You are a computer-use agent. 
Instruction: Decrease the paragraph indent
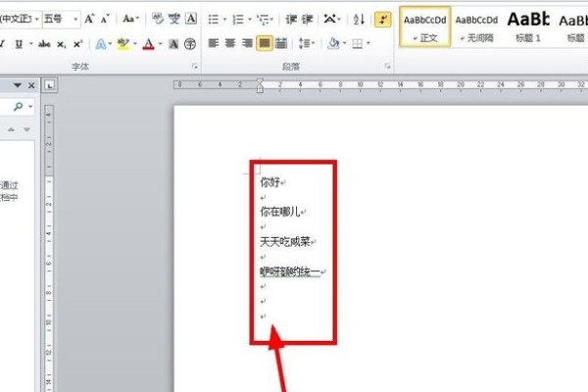point(291,20)
